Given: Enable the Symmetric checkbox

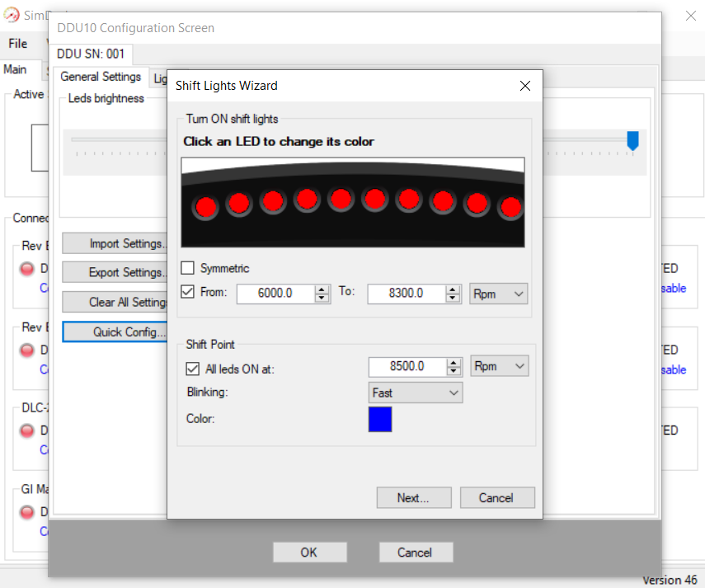Looking at the screenshot, I should coord(188,268).
